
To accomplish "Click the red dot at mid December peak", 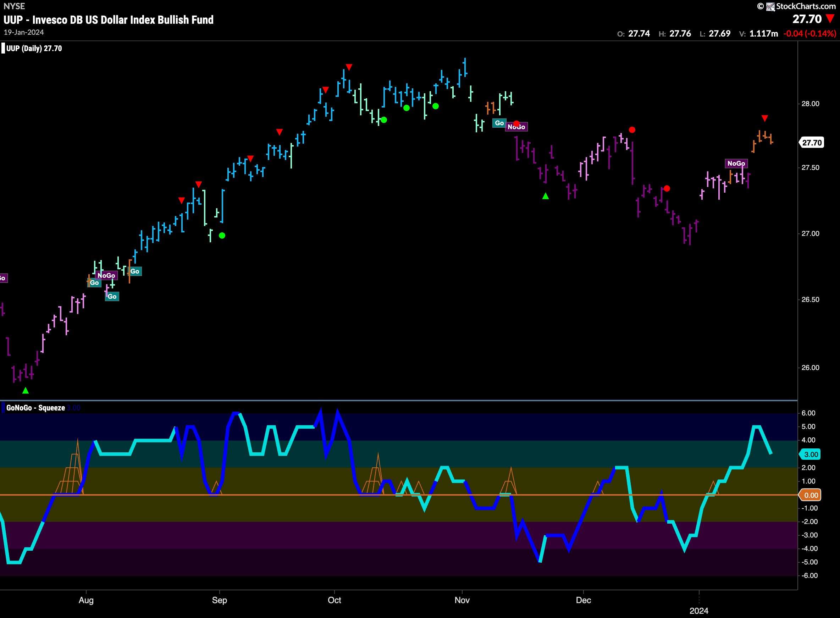I will [632, 130].
